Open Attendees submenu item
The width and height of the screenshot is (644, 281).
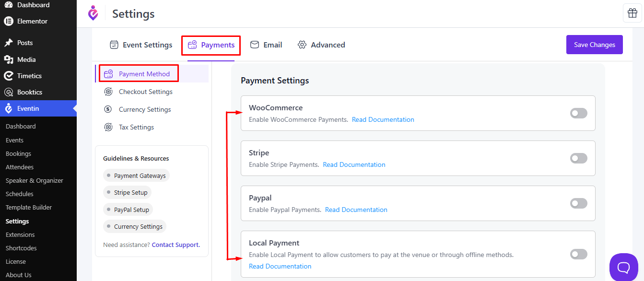[20, 167]
